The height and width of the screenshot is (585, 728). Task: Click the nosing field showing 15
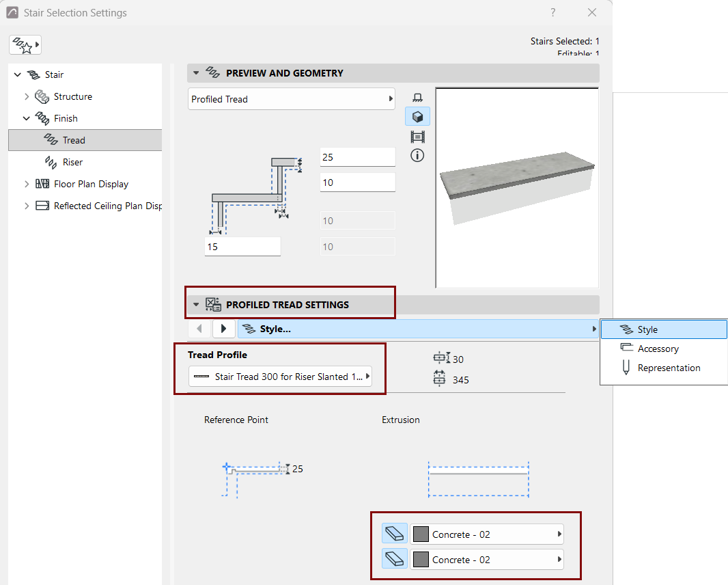click(x=242, y=246)
